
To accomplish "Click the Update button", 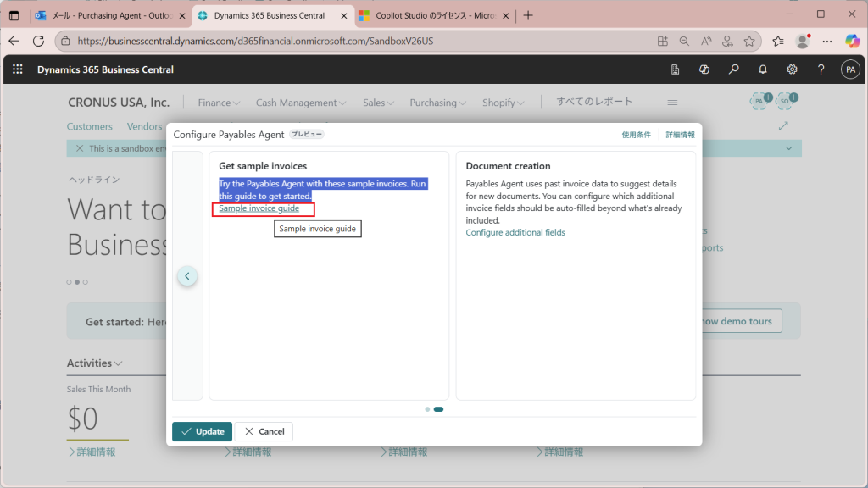I will click(x=202, y=431).
